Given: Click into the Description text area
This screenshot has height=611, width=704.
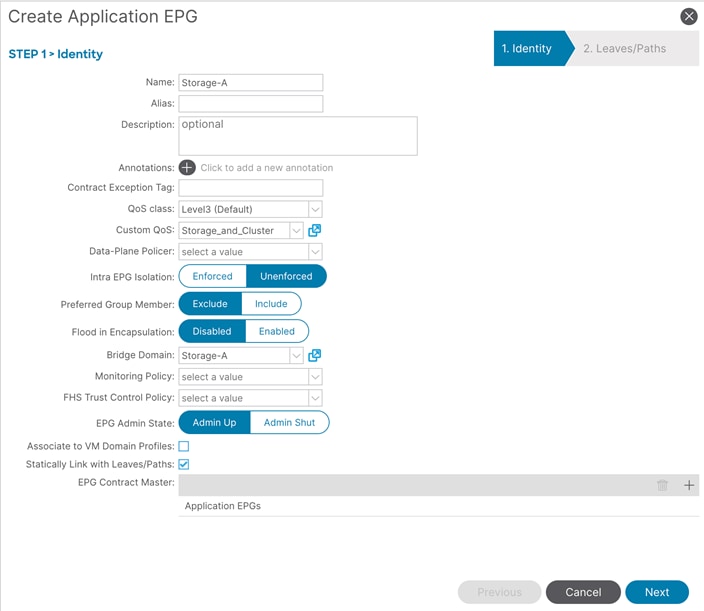Looking at the screenshot, I should (297, 136).
